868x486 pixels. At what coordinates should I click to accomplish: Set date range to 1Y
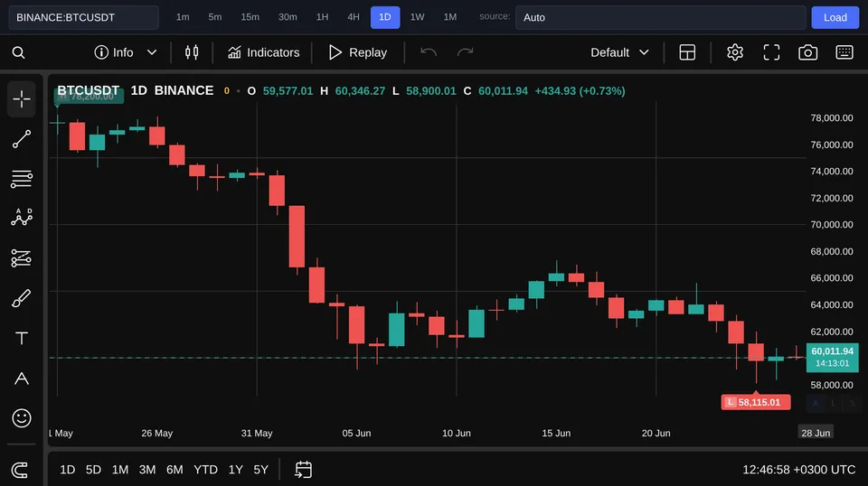click(x=236, y=470)
